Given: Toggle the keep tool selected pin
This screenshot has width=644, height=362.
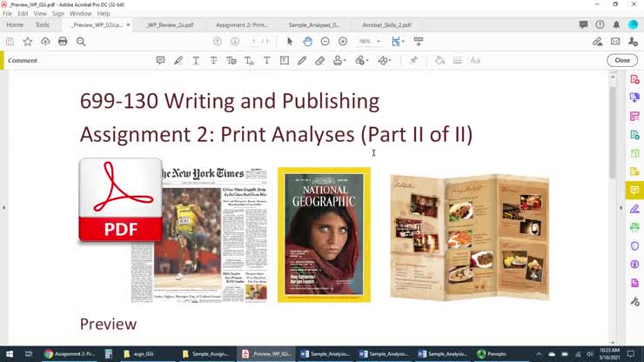Looking at the screenshot, I should click(413, 61).
